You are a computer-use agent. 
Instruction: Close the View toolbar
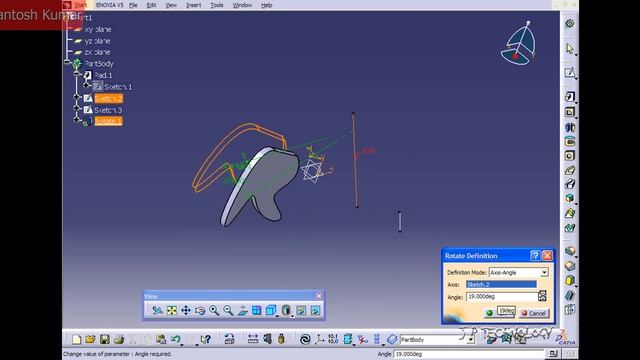click(x=319, y=296)
